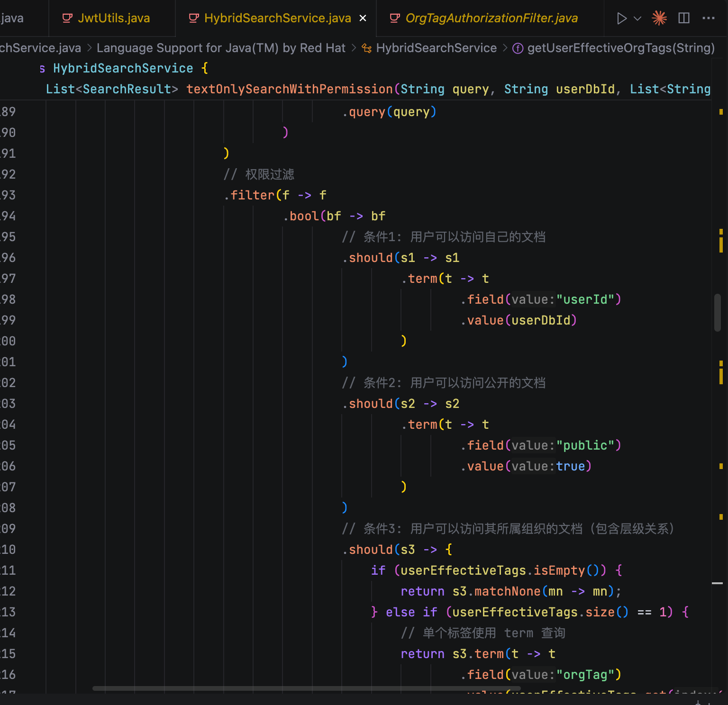Jump to sticky line 'HybridSearchService {'
The height and width of the screenshot is (705, 728).
(x=130, y=68)
